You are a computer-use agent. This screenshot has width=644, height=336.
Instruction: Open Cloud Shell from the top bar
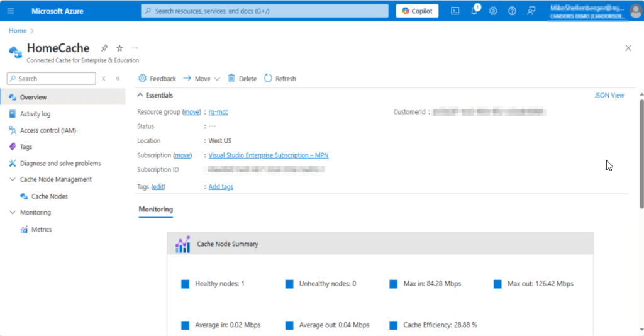pyautogui.click(x=455, y=11)
